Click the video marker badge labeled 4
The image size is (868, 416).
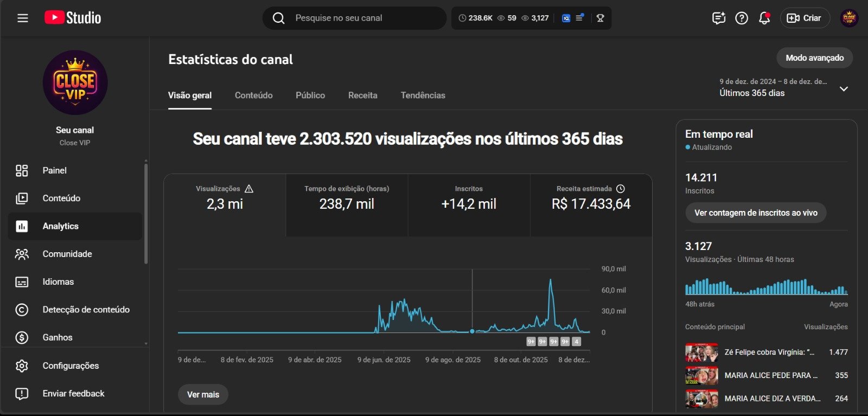[x=577, y=342]
